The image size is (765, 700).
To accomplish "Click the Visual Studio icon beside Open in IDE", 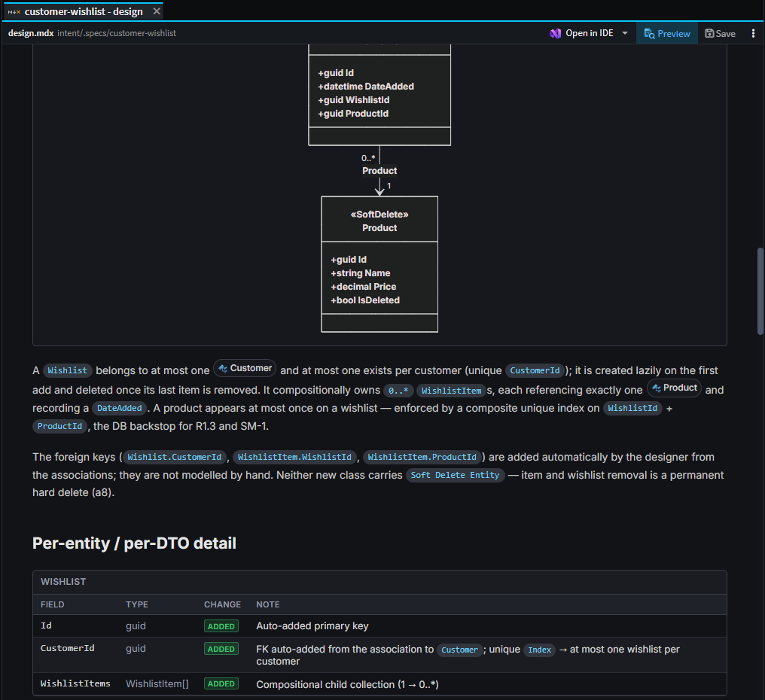I will point(555,33).
